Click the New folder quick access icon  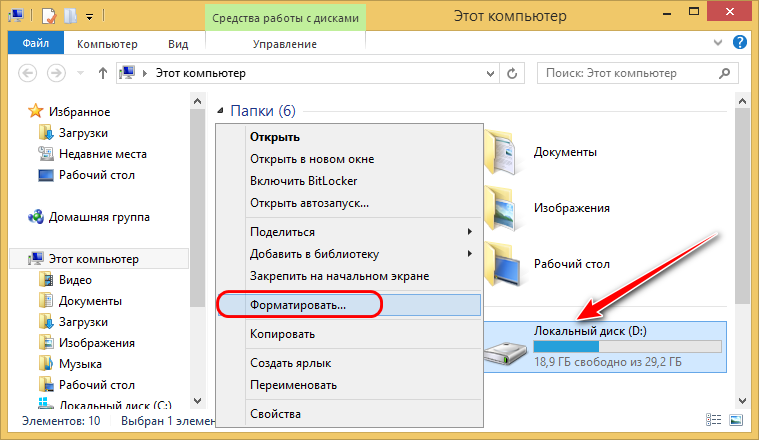[x=71, y=16]
